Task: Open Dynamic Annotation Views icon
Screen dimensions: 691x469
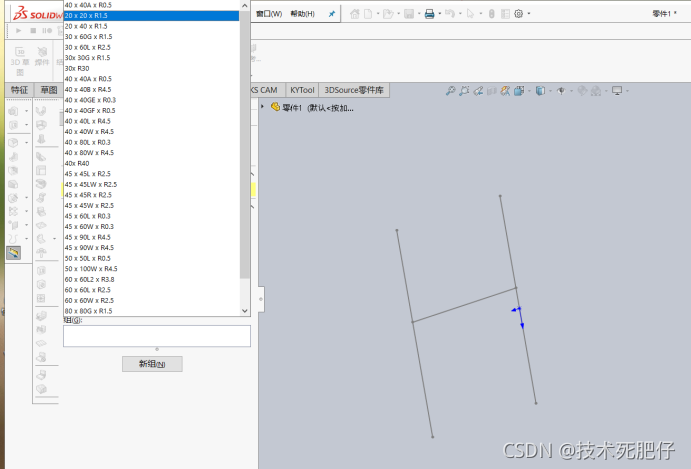Action: (505, 91)
